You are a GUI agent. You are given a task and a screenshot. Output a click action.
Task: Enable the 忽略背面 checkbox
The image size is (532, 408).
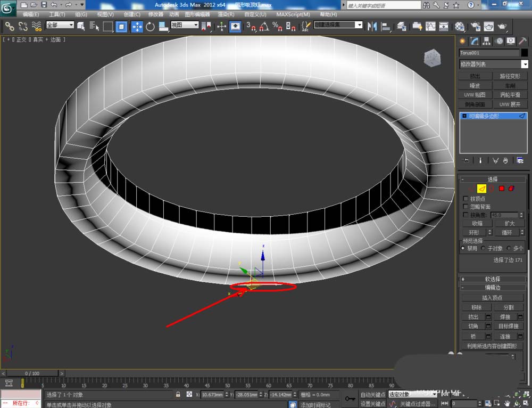pos(465,207)
